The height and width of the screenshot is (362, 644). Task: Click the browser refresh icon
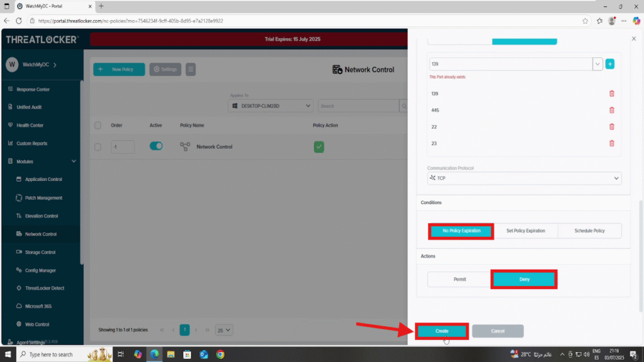(19, 21)
